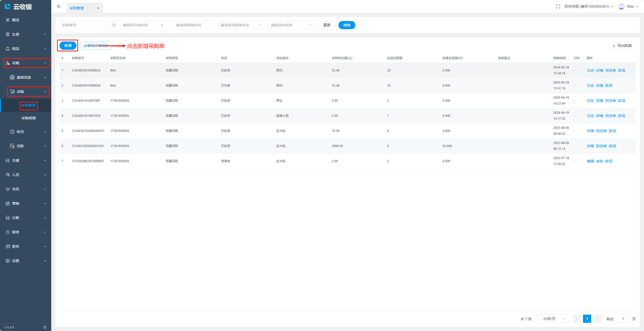Open the 请选择采购单状态 status dropdown
The height and width of the screenshot is (331, 644).
tap(240, 25)
